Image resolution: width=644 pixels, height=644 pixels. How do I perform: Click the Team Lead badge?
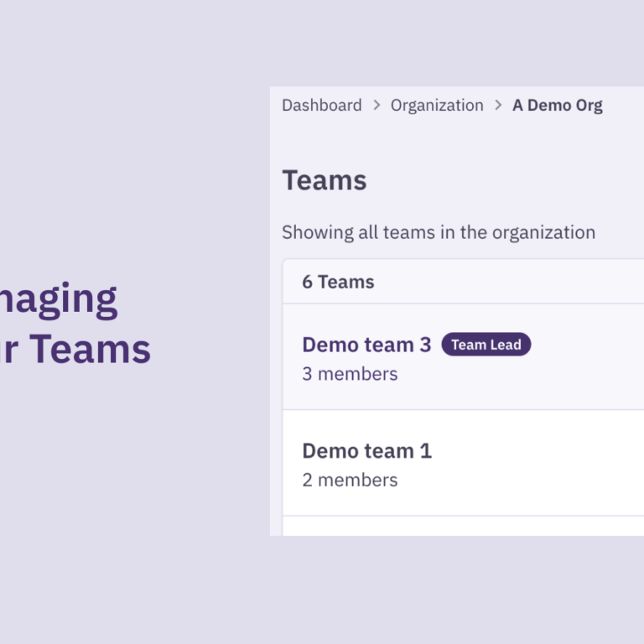[x=486, y=345]
